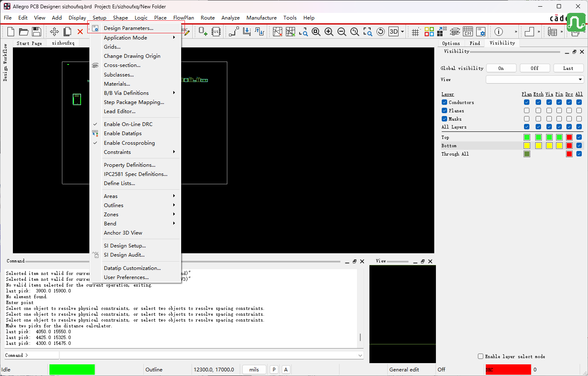Uncheck the All Layers Pin visibility box
Screen dimensions: 588x376
click(x=559, y=127)
